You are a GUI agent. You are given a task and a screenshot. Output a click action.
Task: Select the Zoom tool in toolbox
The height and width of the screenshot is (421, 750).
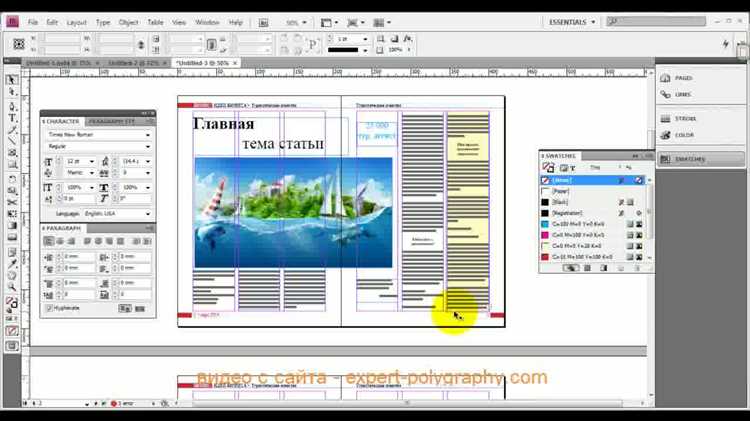[12, 287]
